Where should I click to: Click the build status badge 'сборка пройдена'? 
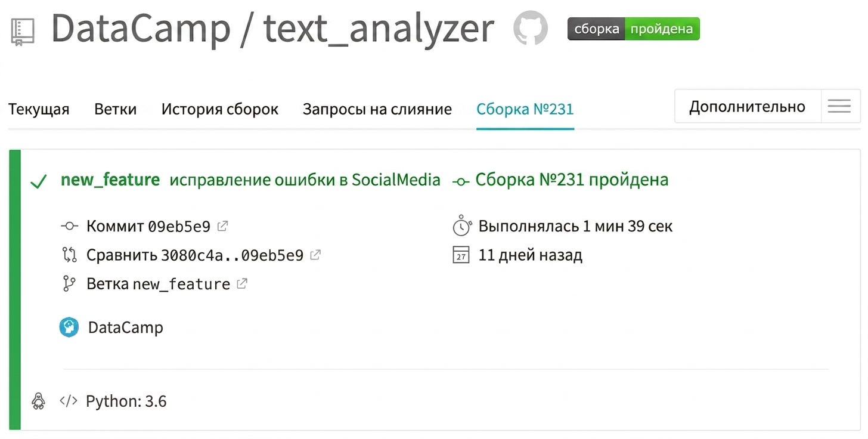click(x=634, y=29)
